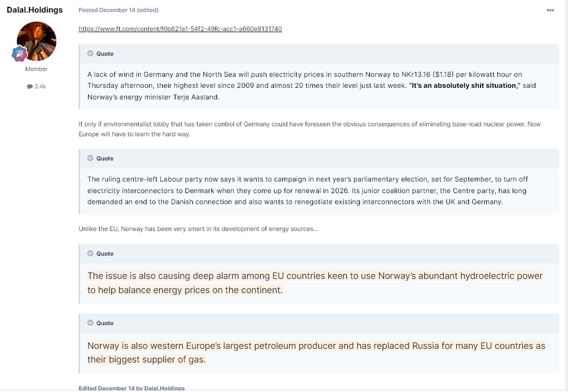Click the third Quote header label
Viewport: 568px width, 392px height.
tap(105, 254)
